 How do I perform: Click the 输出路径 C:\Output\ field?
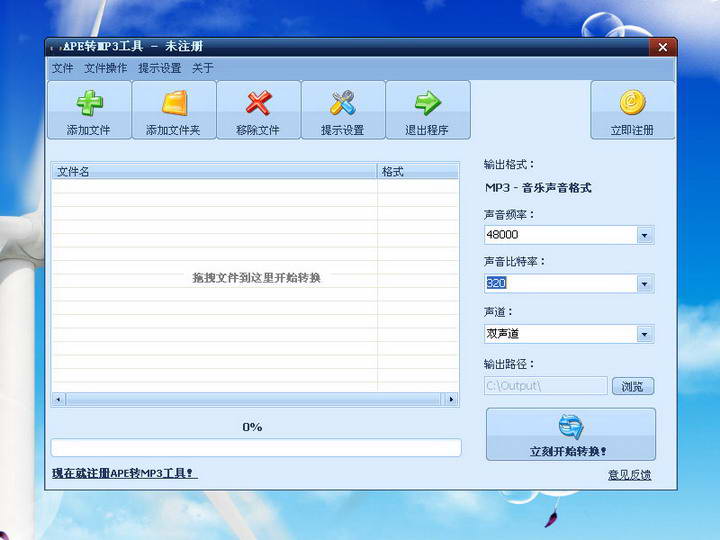coord(545,386)
